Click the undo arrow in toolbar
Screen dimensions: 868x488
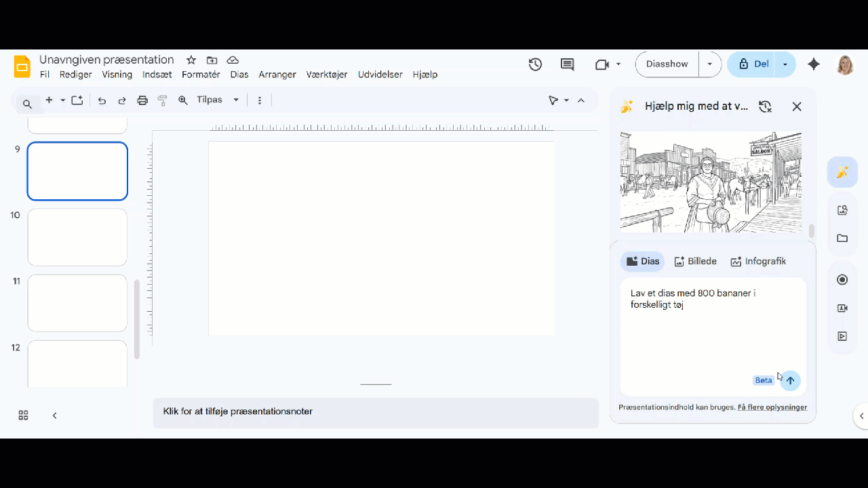click(x=102, y=100)
